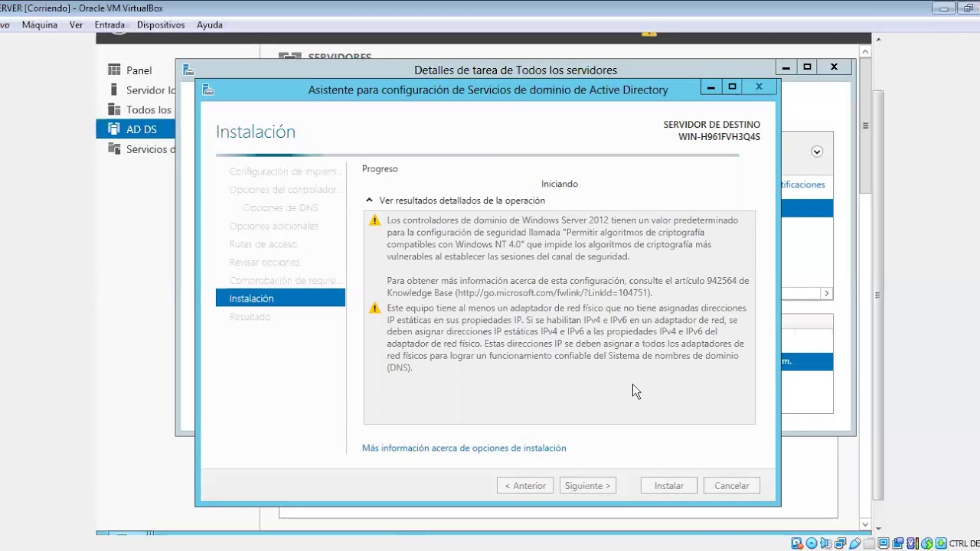The image size is (980, 551).
Task: Open the Dispositivos menu
Action: [x=161, y=24]
